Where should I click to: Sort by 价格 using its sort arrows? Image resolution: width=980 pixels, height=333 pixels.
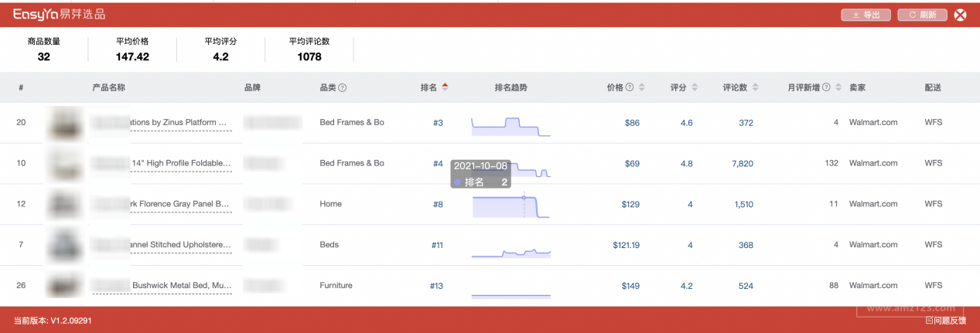click(642, 87)
